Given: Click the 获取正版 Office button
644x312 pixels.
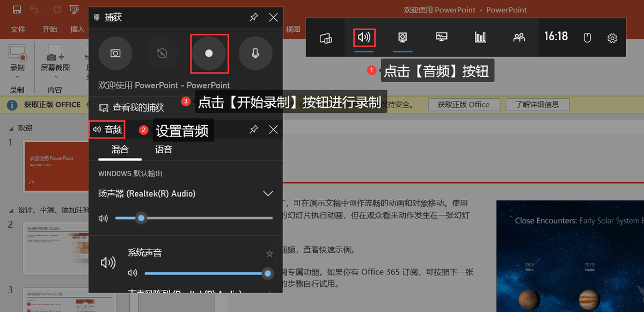Looking at the screenshot, I should 464,105.
